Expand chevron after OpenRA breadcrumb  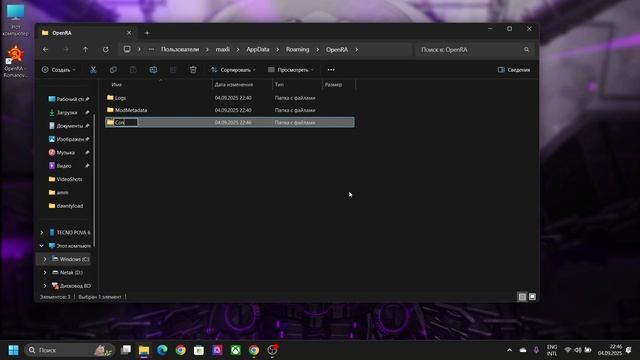(x=356, y=49)
